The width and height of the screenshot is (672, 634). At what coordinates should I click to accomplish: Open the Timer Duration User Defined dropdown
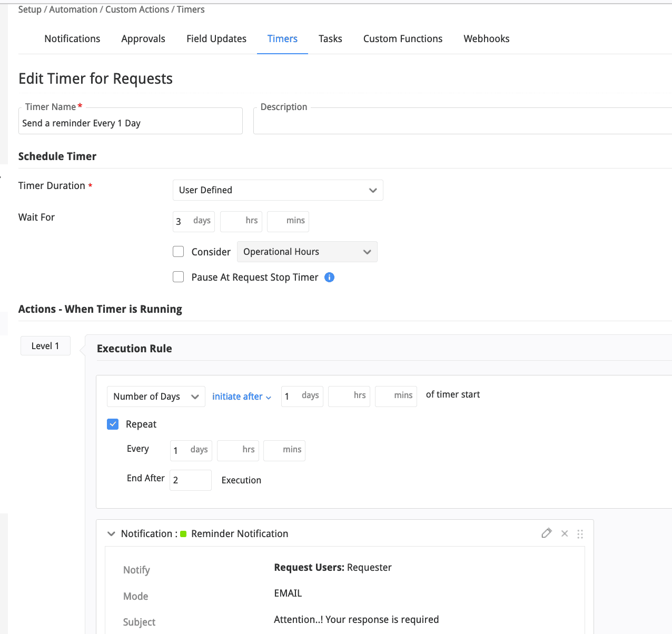coord(278,190)
